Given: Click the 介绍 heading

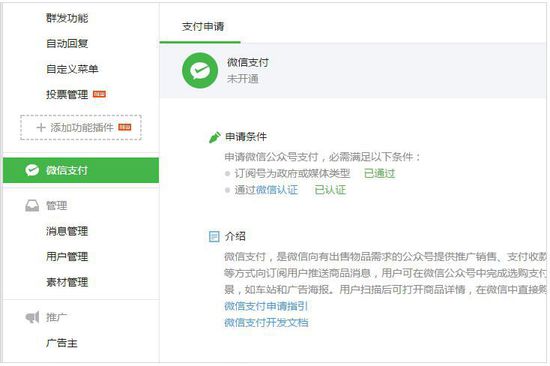Looking at the screenshot, I should tap(235, 236).
